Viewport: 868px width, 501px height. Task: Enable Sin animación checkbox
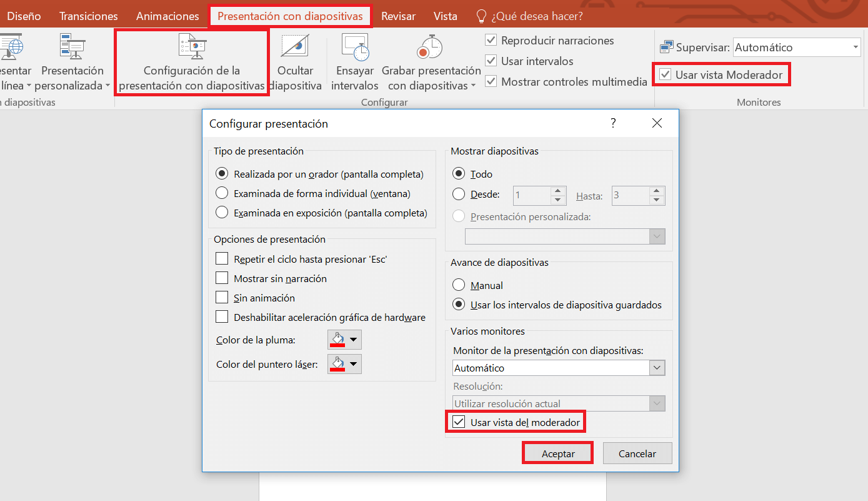221,298
